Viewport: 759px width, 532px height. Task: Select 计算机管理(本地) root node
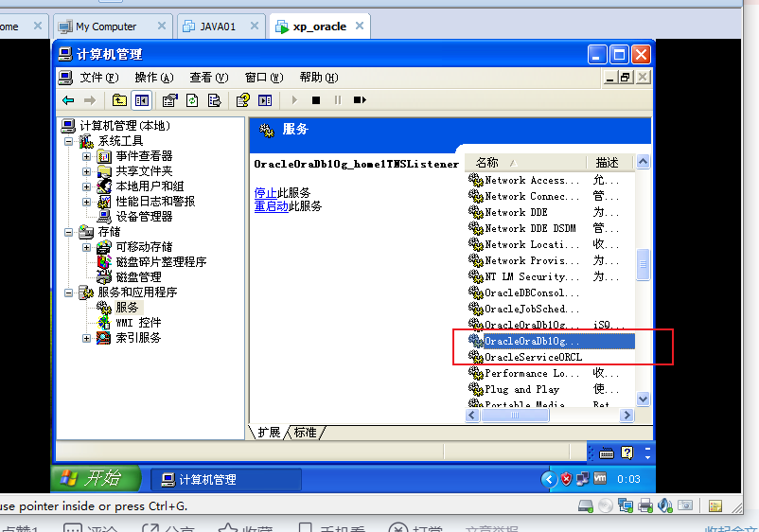tap(125, 126)
